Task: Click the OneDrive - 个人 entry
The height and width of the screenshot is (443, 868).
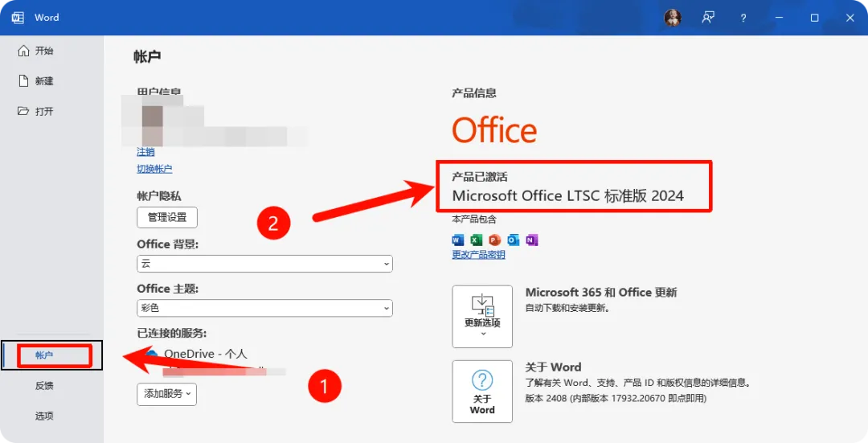Action: [206, 354]
